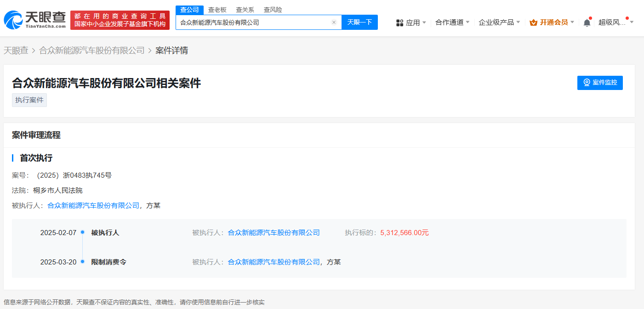Click the court name 桐乡市人民法院
Viewport: 644px width, 309px height.
click(58, 190)
